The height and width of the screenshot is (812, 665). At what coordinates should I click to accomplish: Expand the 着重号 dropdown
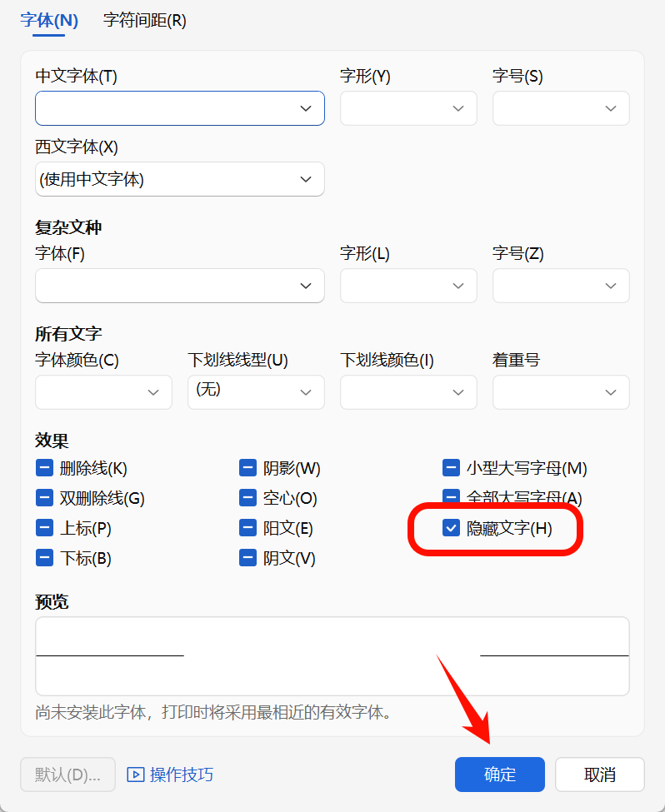click(x=561, y=392)
